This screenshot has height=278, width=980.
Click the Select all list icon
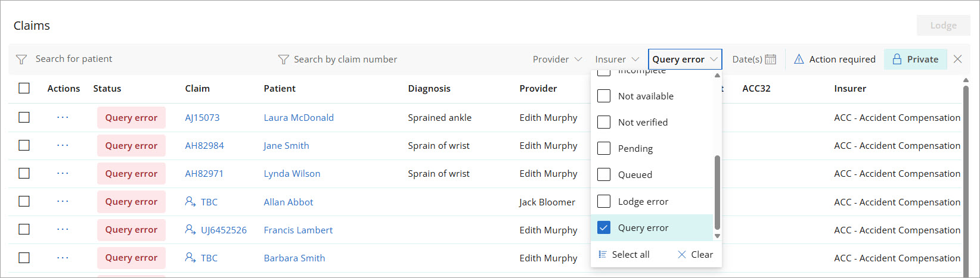point(603,254)
